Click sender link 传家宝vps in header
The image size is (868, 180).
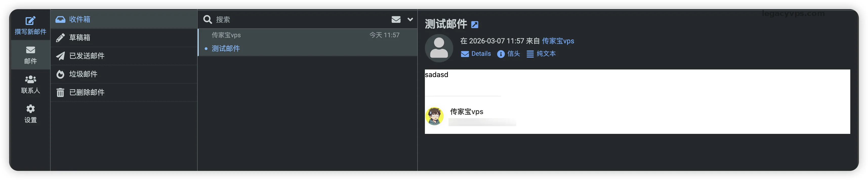(558, 41)
